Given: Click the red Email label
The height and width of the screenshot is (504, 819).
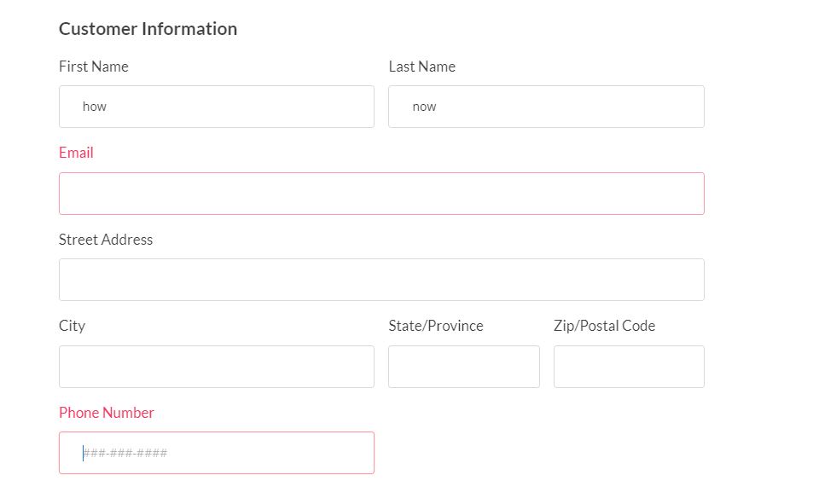Looking at the screenshot, I should 76,153.
